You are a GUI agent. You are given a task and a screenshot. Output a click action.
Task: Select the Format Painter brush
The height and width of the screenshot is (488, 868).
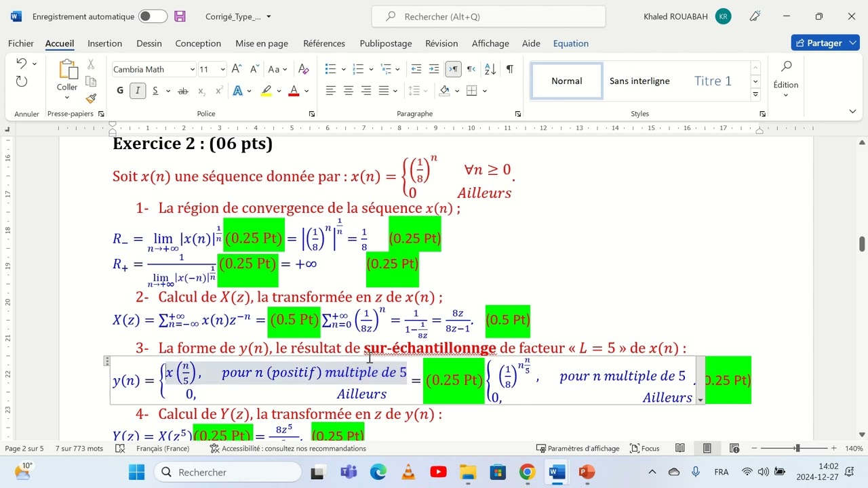pyautogui.click(x=91, y=99)
